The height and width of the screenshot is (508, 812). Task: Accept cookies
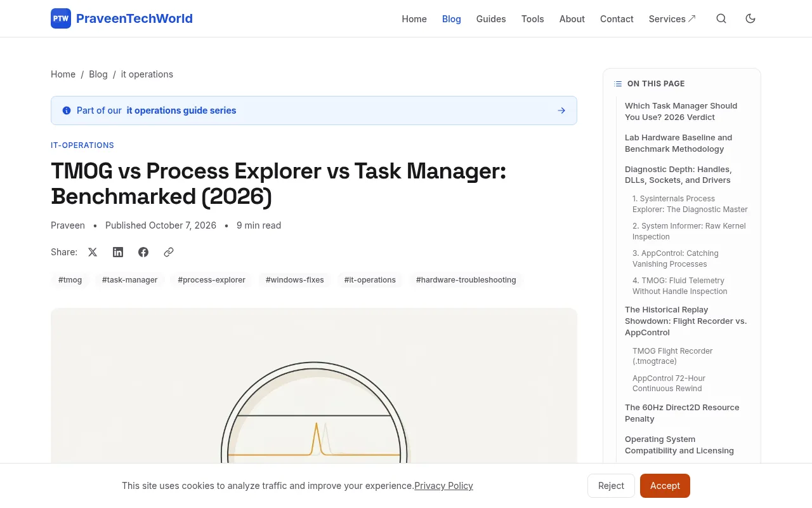(665, 486)
